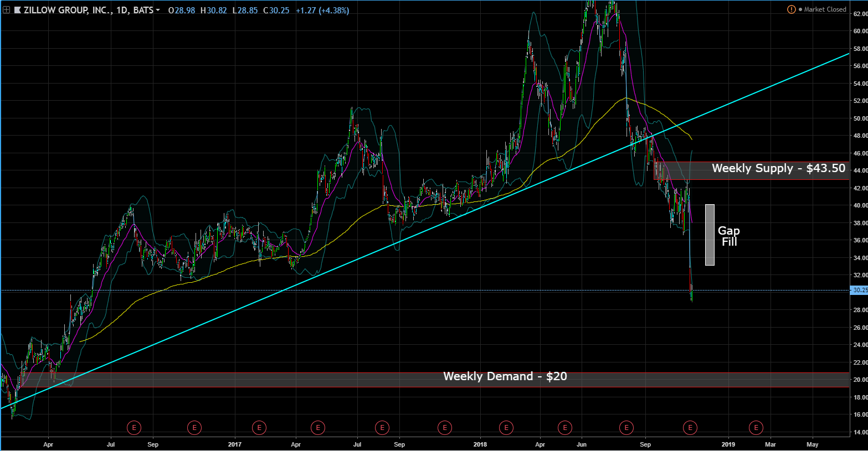The height and width of the screenshot is (451, 868).
Task: Click the 2018 label on the time axis
Action: click(480, 444)
